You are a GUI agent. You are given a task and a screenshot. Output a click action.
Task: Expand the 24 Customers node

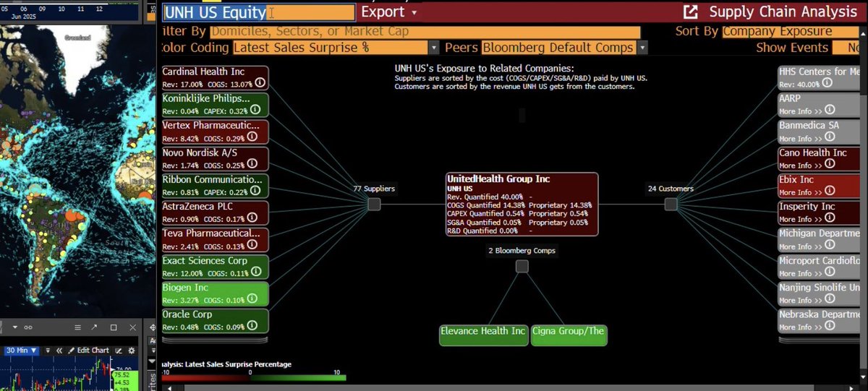click(671, 205)
